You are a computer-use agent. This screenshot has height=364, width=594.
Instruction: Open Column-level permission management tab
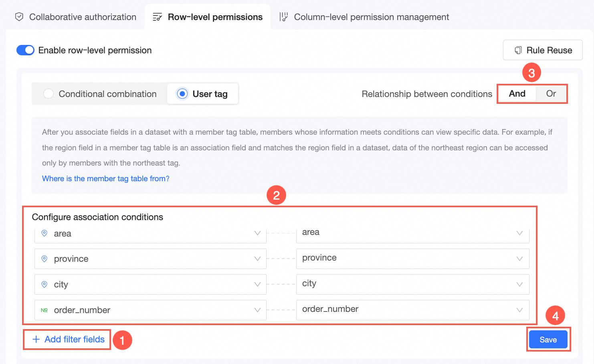pos(371,17)
